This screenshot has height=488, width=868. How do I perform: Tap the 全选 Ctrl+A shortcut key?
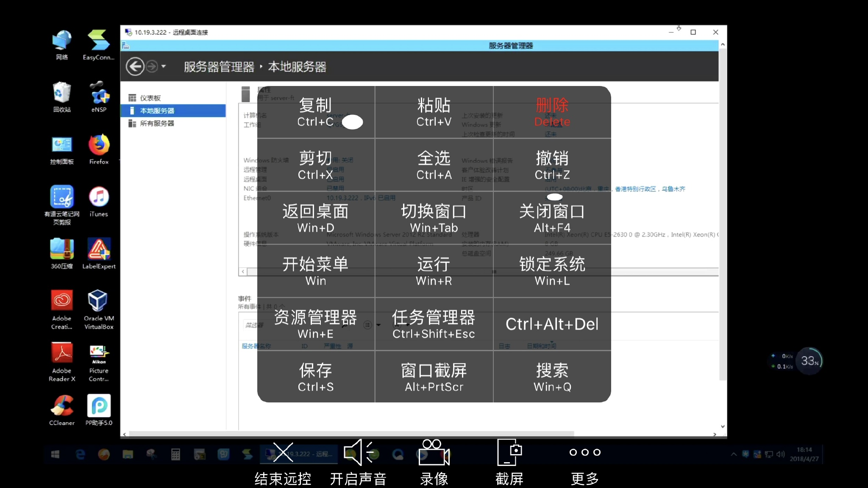[434, 165]
